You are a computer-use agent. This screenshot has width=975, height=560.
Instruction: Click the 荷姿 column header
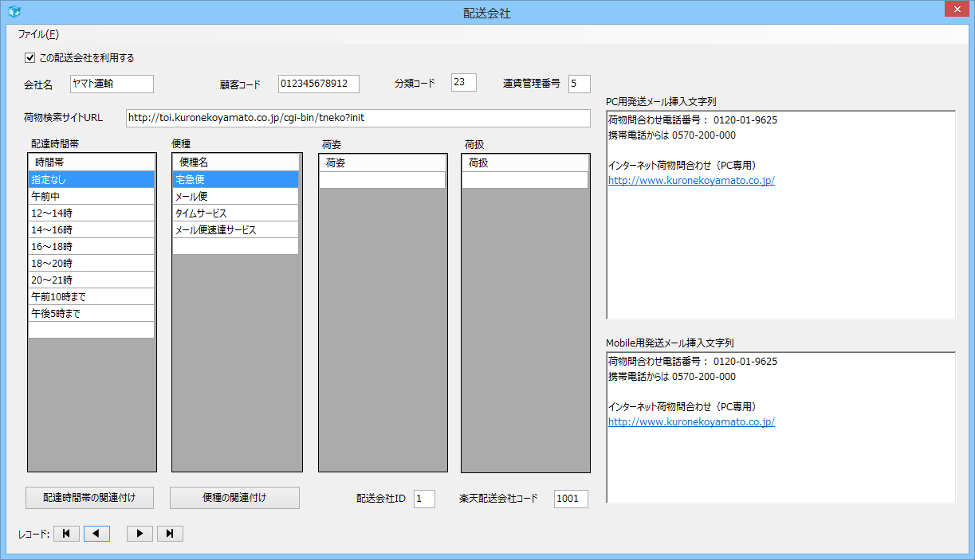[382, 163]
